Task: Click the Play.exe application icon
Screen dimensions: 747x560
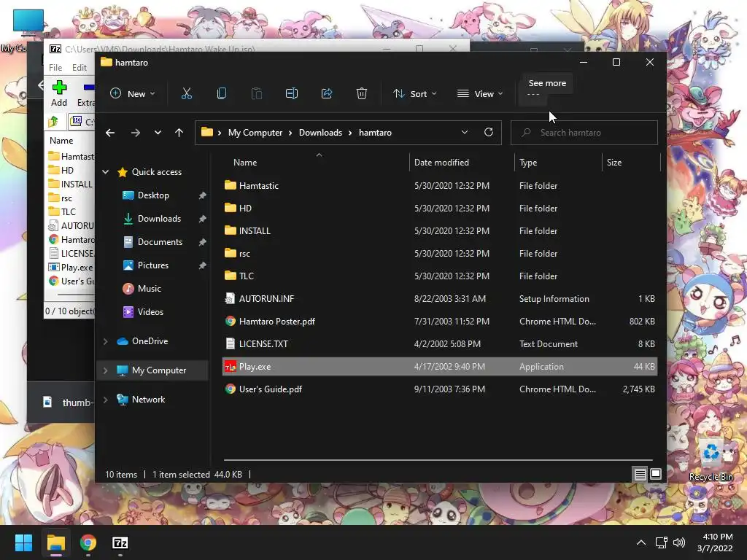Action: pyautogui.click(x=230, y=367)
